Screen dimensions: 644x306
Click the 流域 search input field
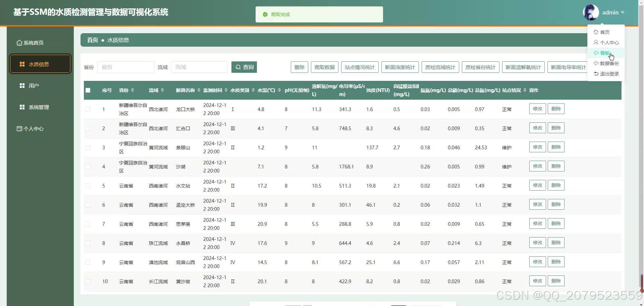click(199, 67)
